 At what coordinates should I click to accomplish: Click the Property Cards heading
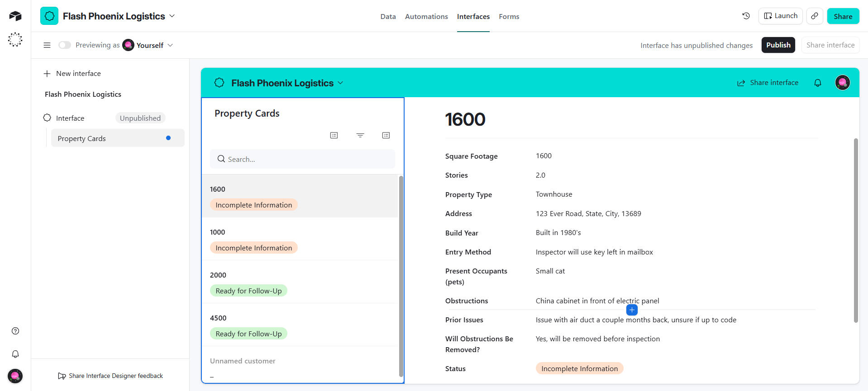tap(247, 113)
